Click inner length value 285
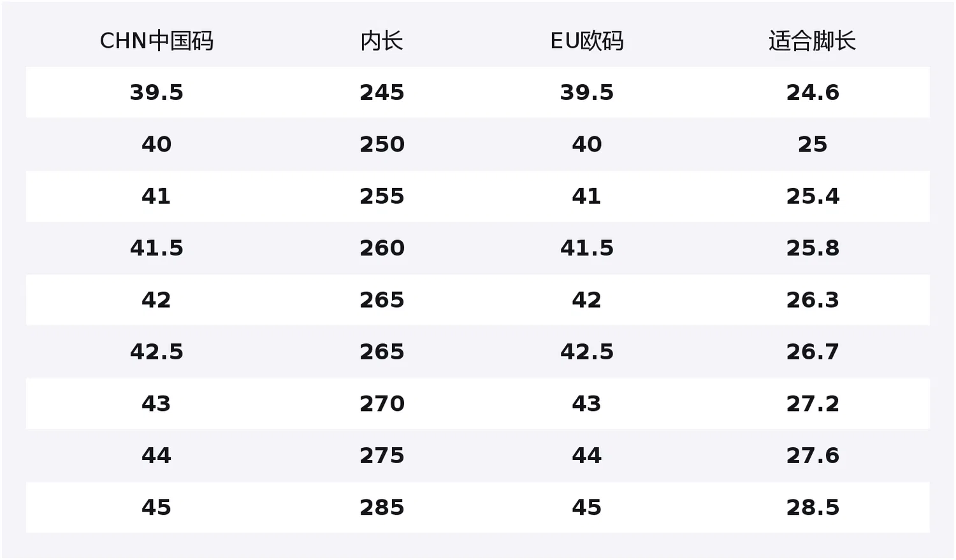The image size is (956, 560). 382,508
